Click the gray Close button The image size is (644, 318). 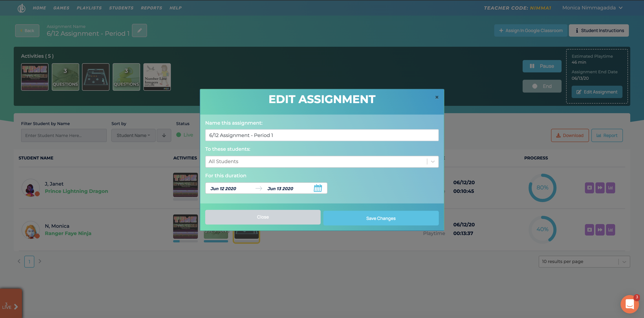tap(262, 217)
